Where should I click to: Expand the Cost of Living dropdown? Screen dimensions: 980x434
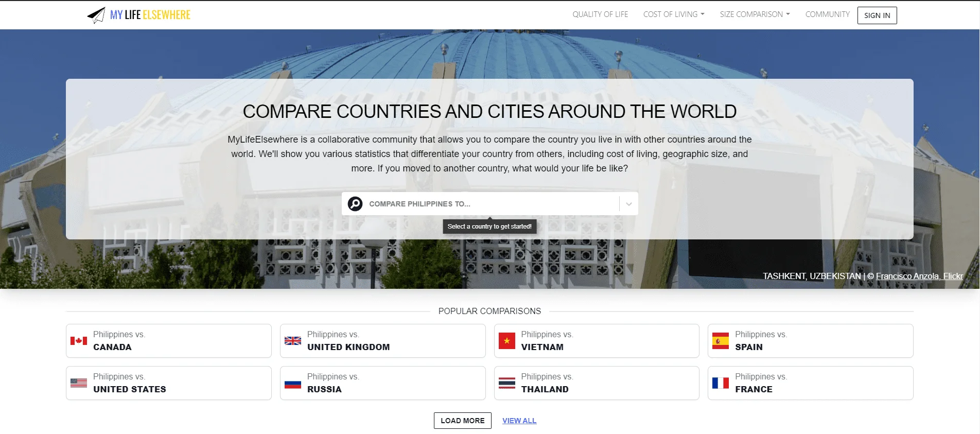674,14
